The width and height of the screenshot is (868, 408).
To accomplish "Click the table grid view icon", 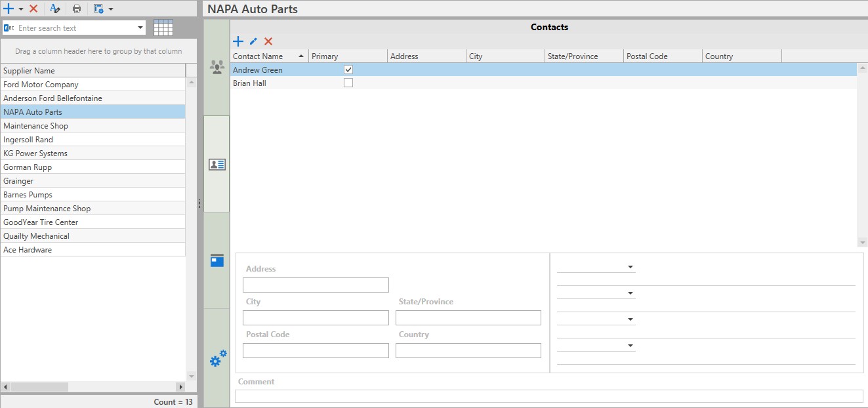I will click(x=163, y=28).
